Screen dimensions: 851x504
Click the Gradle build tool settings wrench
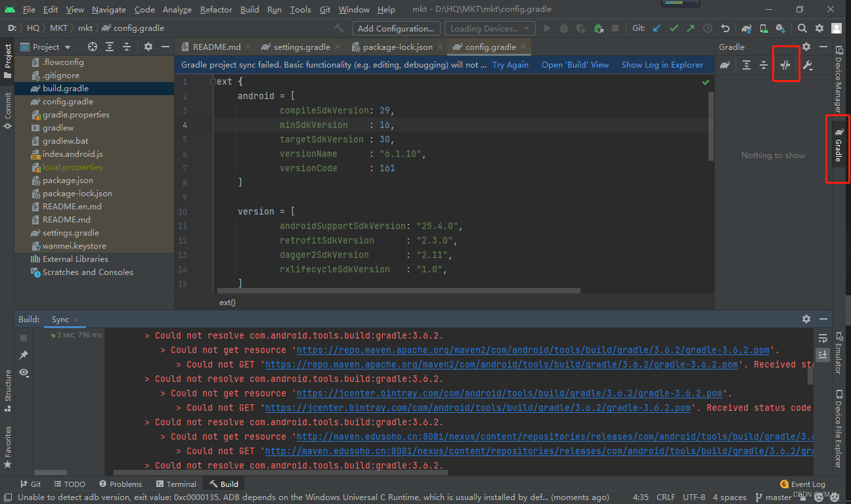coord(808,65)
